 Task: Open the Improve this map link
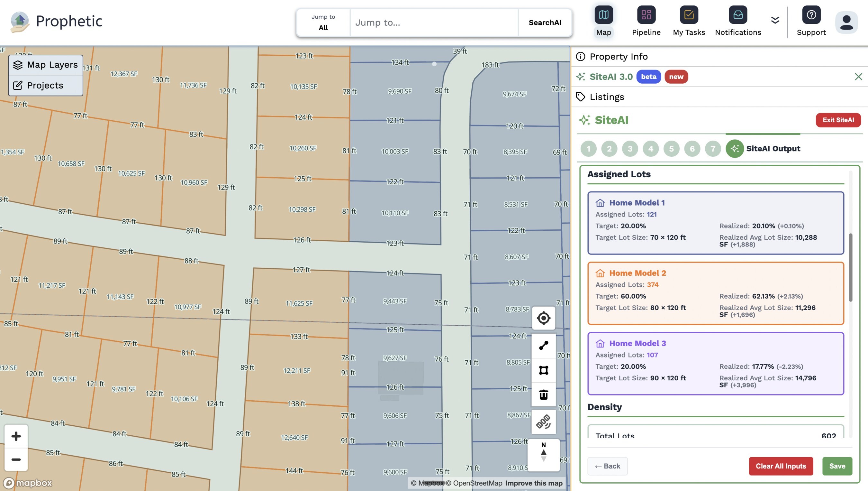534,483
